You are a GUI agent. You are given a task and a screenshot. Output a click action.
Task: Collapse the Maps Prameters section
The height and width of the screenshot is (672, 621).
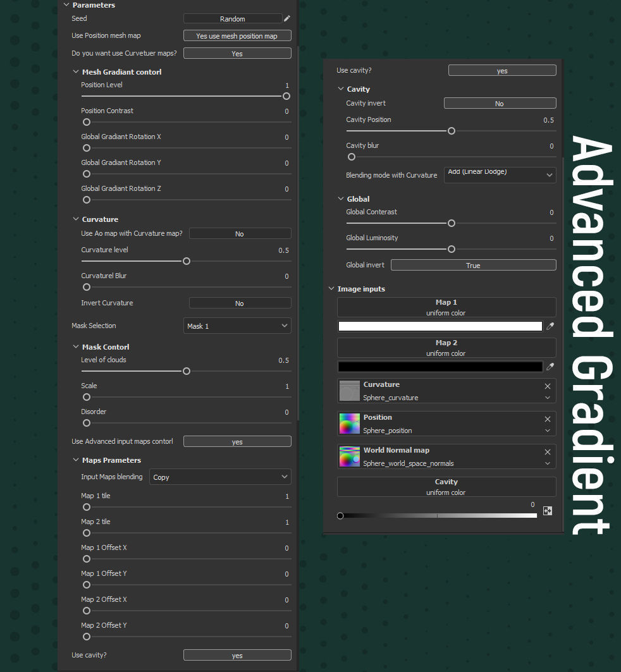(x=76, y=460)
